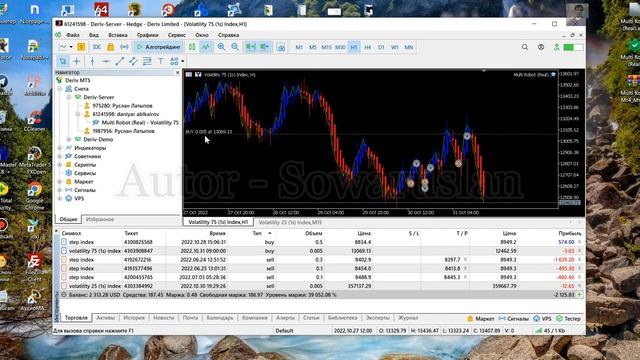Image resolution: width=640 pixels, height=360 pixels.
Task: Select account 975280: Руслан Латыпов
Action: 122,106
